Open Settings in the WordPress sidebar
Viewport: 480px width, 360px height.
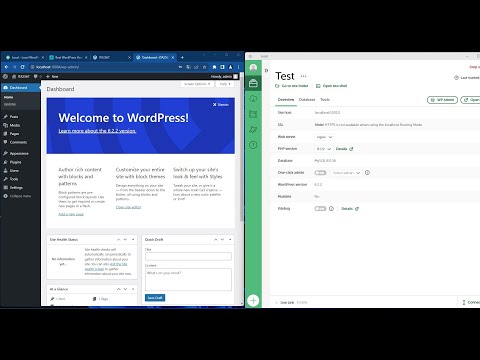tap(16, 187)
